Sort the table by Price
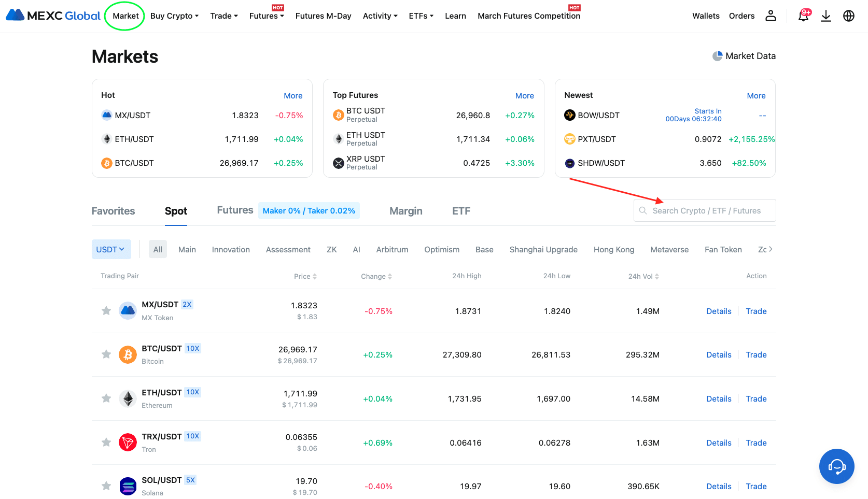 (305, 276)
